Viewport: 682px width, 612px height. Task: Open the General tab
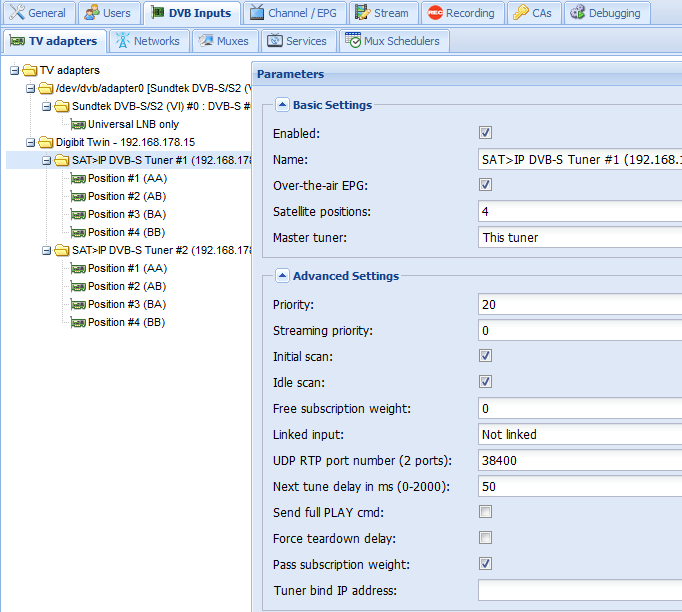[x=38, y=13]
